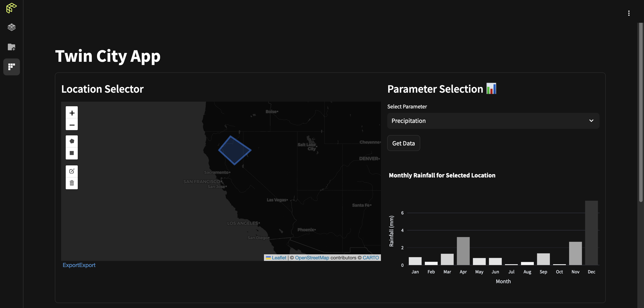The width and height of the screenshot is (644, 308).
Task: Open the dashboard grid sidebar icon
Action: tap(11, 67)
